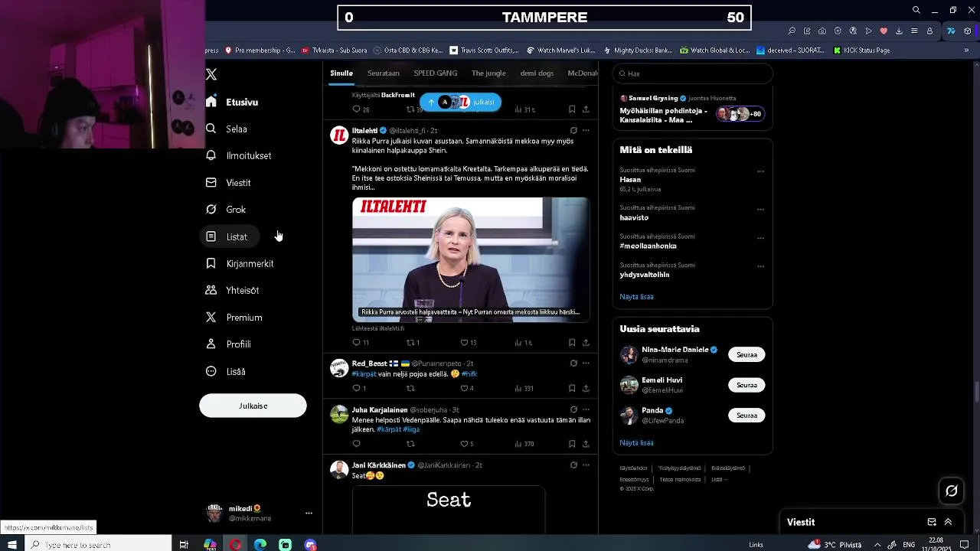Viewport: 980px width, 551px height.
Task: Open more options on Red_Beast post
Action: 586,364
